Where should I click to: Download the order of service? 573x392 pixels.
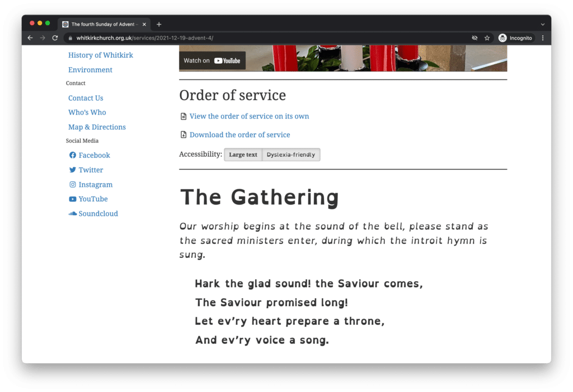239,135
